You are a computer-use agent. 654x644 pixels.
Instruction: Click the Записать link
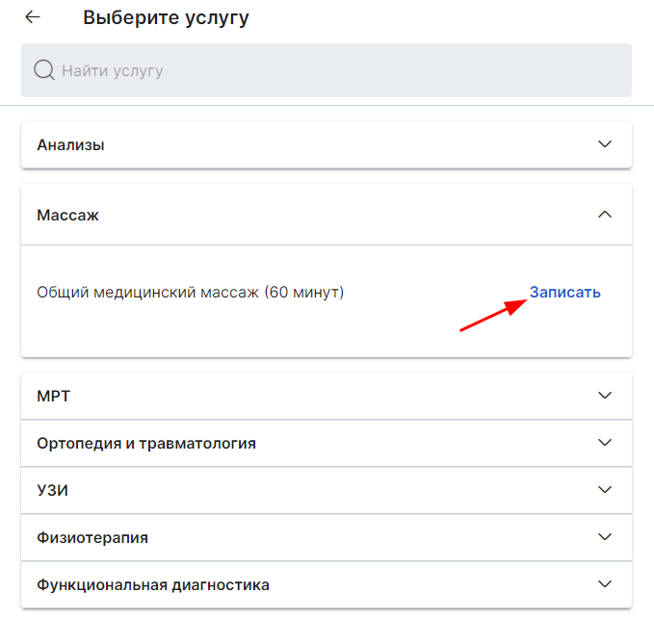[x=564, y=293]
